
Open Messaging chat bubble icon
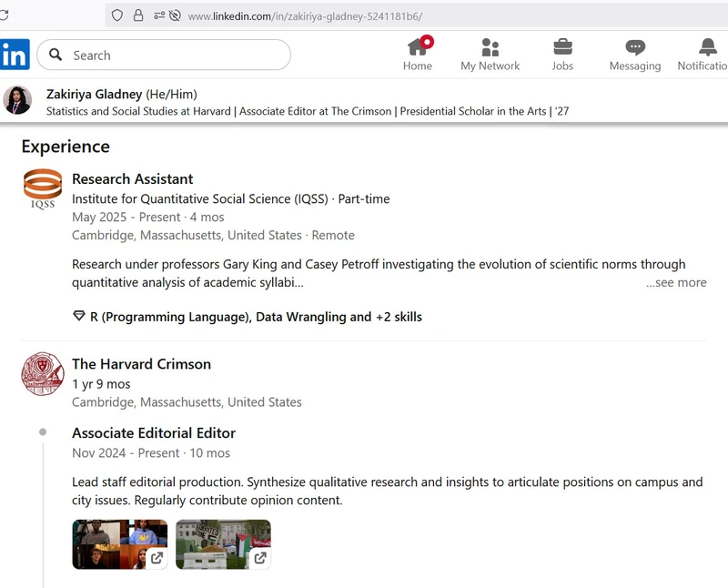635,47
